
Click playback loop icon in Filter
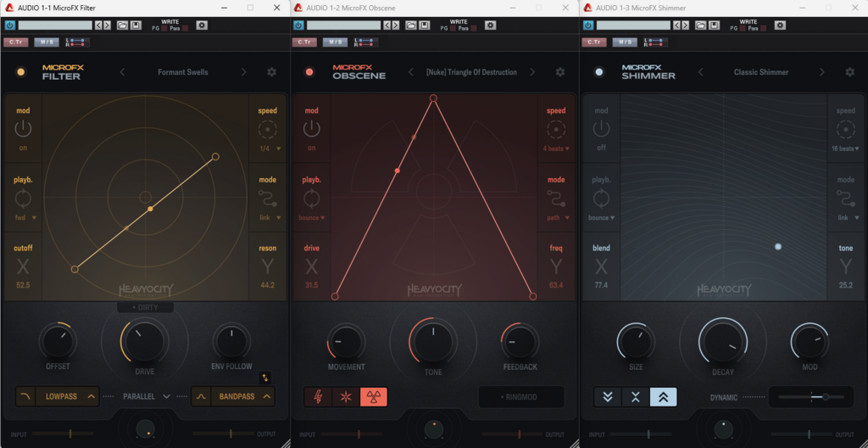click(23, 199)
